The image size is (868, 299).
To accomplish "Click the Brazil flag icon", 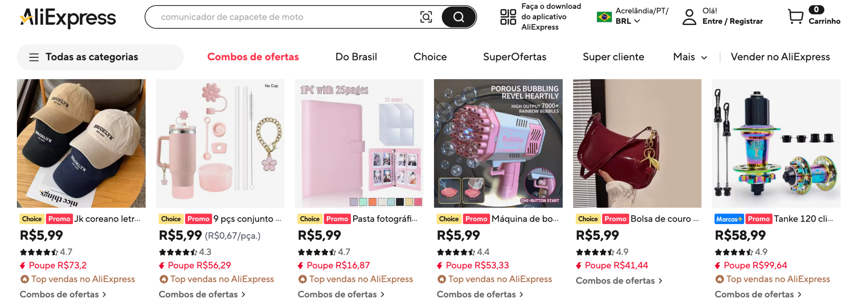I will pos(604,17).
